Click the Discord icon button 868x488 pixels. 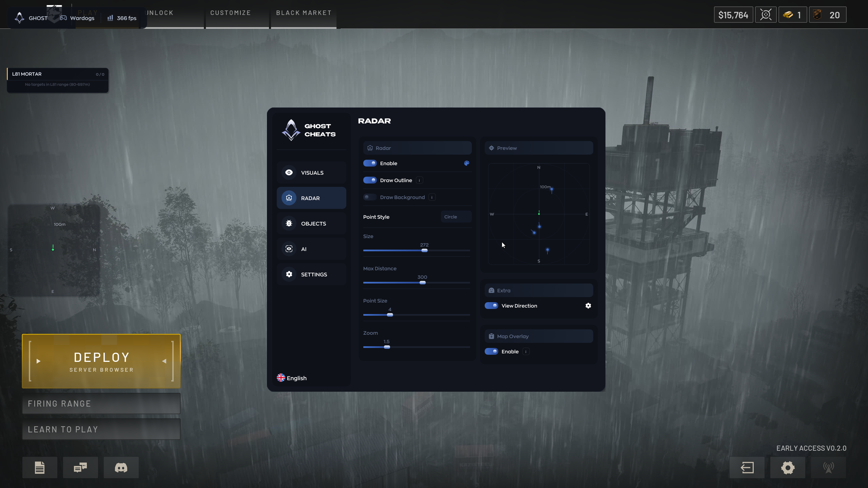point(121,468)
